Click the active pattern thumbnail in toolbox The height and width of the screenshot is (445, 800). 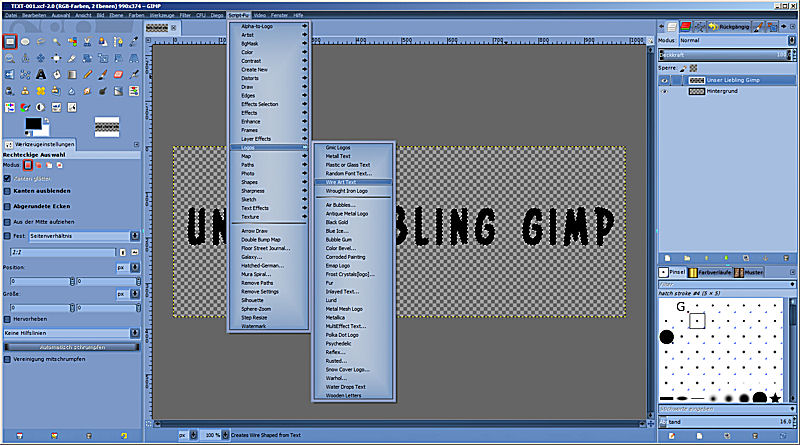click(107, 127)
